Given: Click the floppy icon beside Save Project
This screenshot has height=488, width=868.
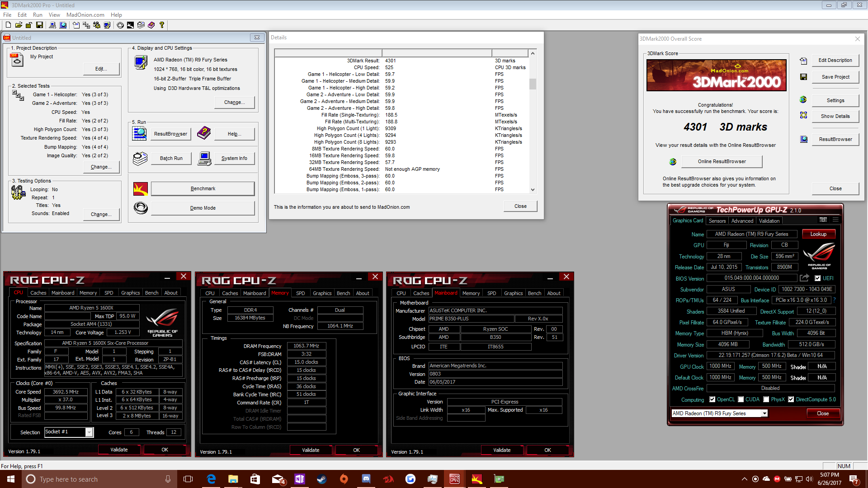Looking at the screenshot, I should point(803,77).
